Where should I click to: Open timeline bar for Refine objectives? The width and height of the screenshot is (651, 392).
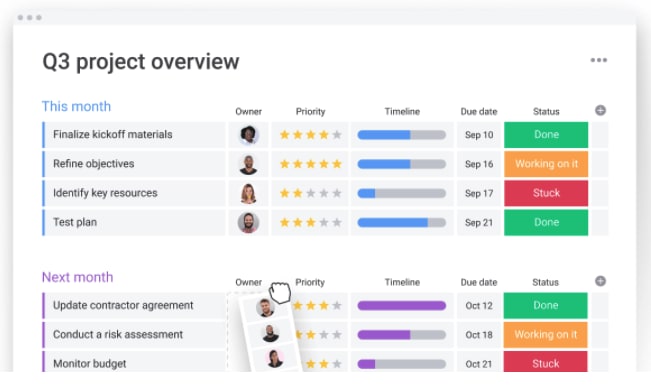click(401, 164)
